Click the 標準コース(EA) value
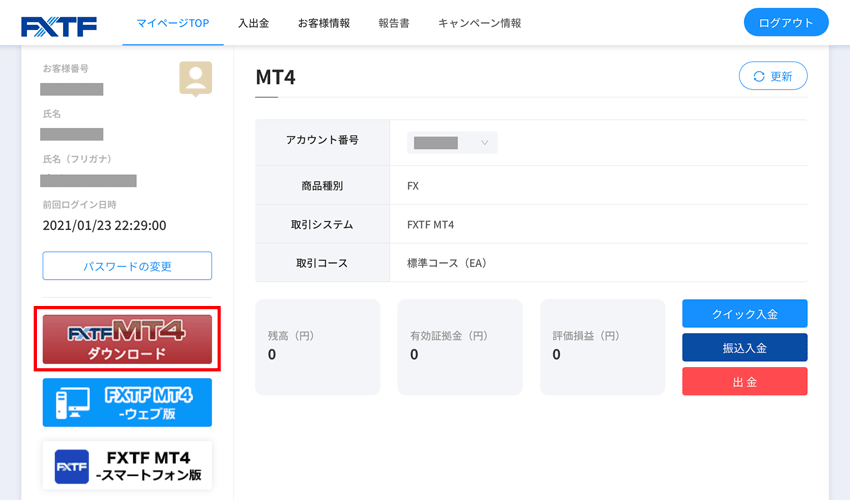 (x=447, y=263)
